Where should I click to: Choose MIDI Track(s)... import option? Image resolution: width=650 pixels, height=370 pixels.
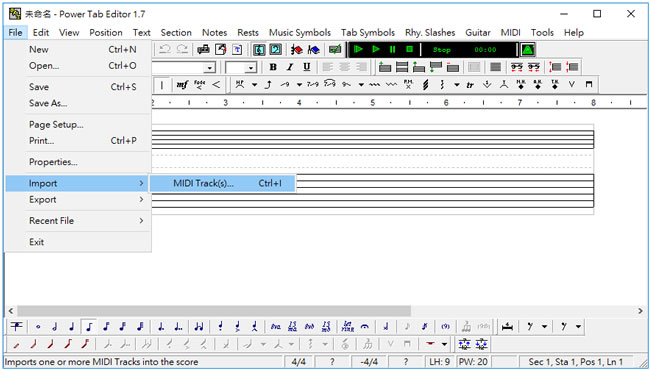click(223, 183)
